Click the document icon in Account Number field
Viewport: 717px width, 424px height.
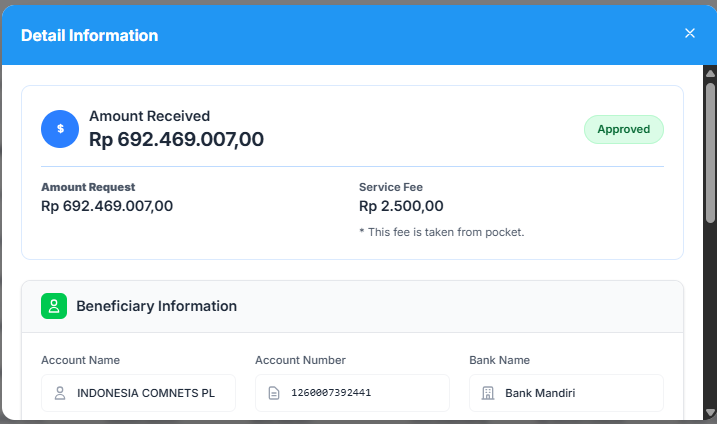click(x=274, y=393)
